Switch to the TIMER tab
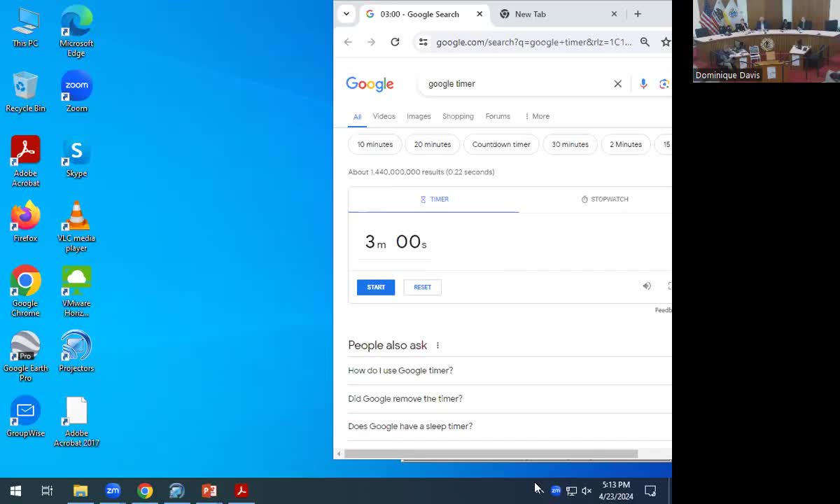Image resolution: width=840 pixels, height=504 pixels. click(x=434, y=199)
